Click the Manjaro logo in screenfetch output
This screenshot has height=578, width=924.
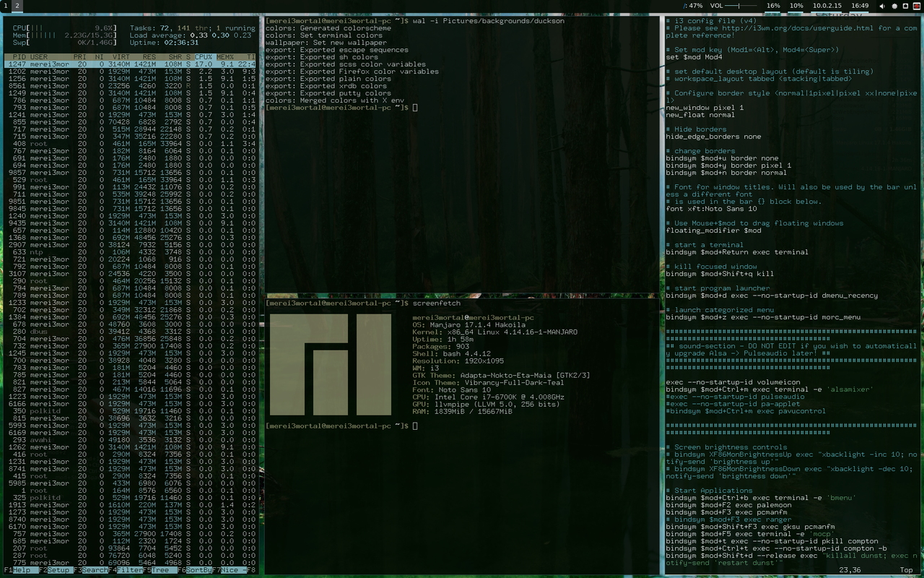tap(330, 364)
